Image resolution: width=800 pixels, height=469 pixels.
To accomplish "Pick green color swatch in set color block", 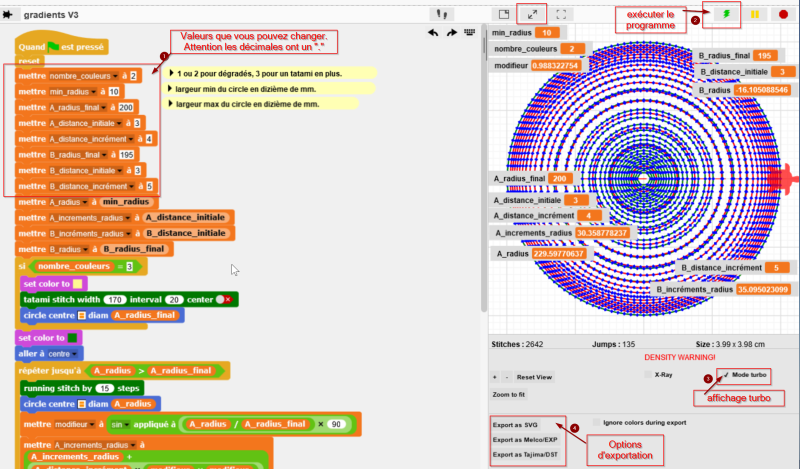I will pos(72,338).
